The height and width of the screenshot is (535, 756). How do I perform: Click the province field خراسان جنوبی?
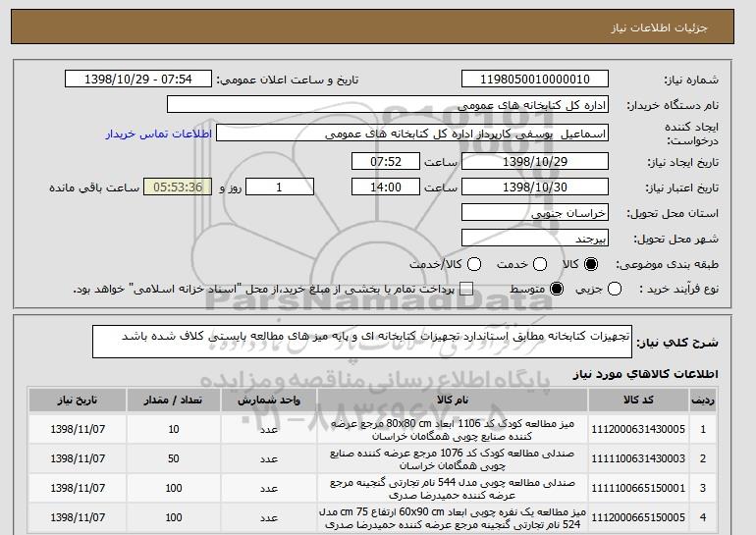535,213
